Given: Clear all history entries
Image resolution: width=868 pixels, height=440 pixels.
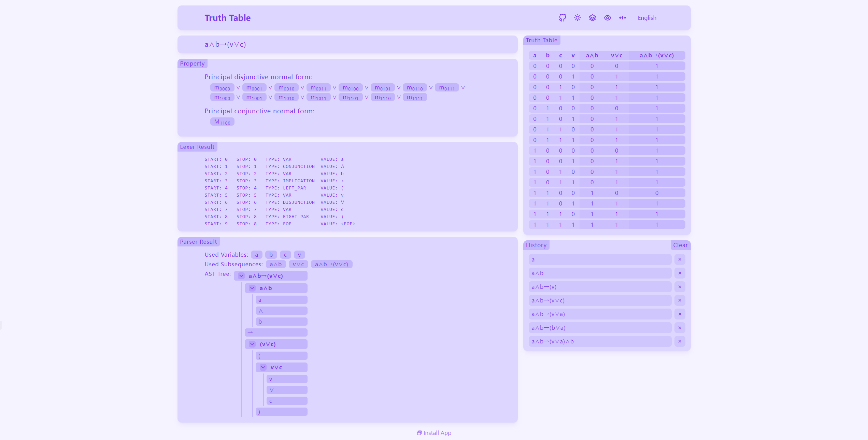Looking at the screenshot, I should [x=680, y=245].
